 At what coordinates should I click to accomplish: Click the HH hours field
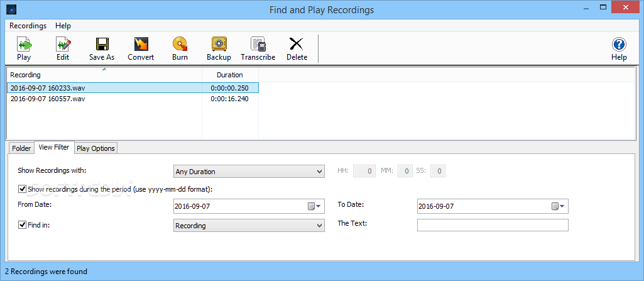pos(364,172)
